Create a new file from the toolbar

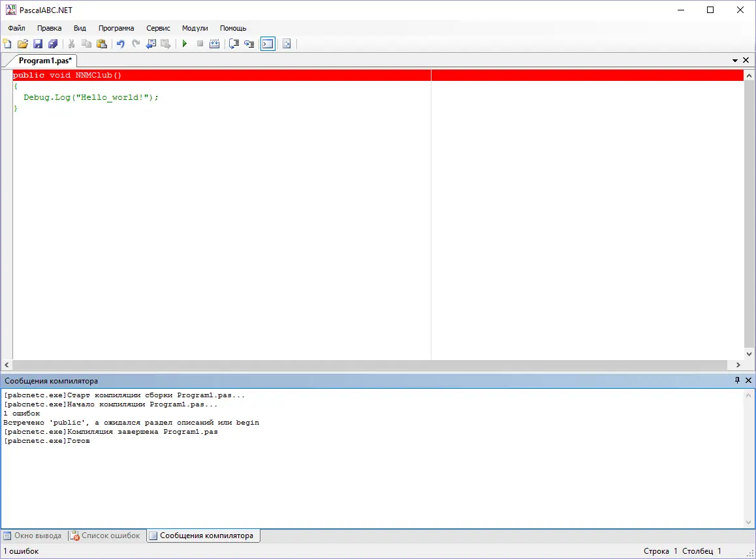point(7,44)
